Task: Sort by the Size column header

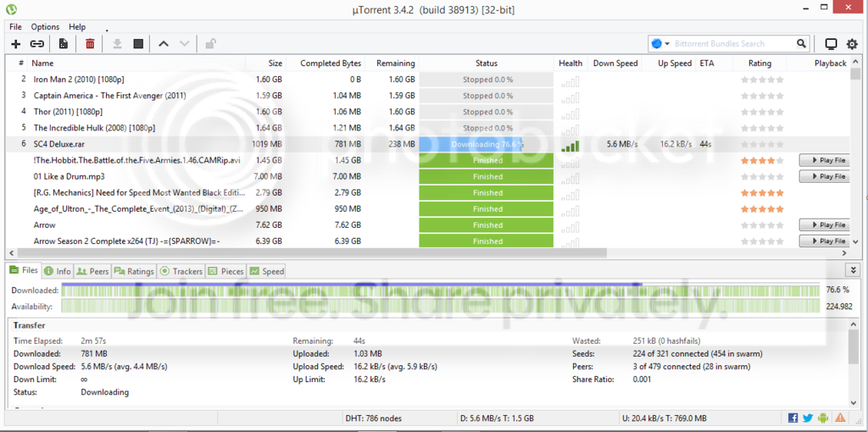Action: 266,63
